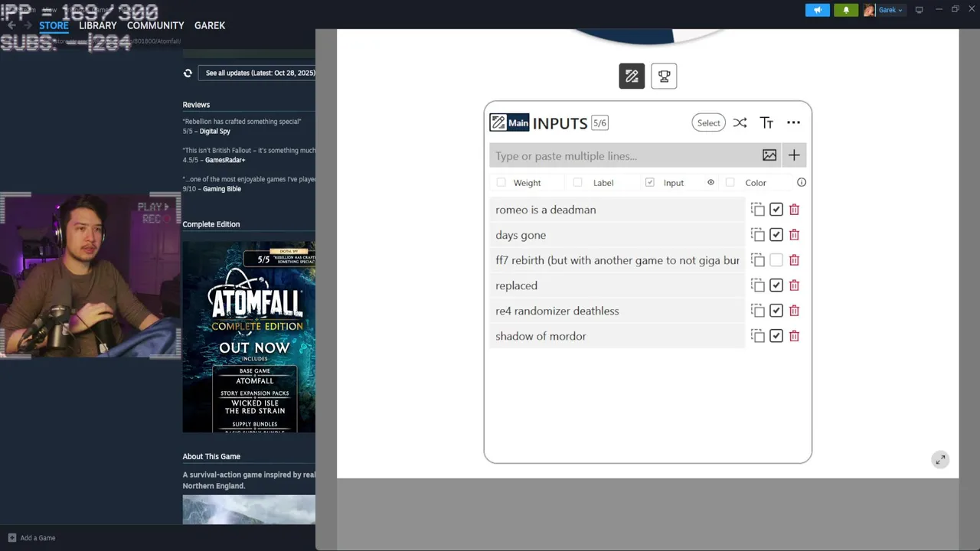
Task: Enable the Label column checkbox
Action: pos(577,182)
